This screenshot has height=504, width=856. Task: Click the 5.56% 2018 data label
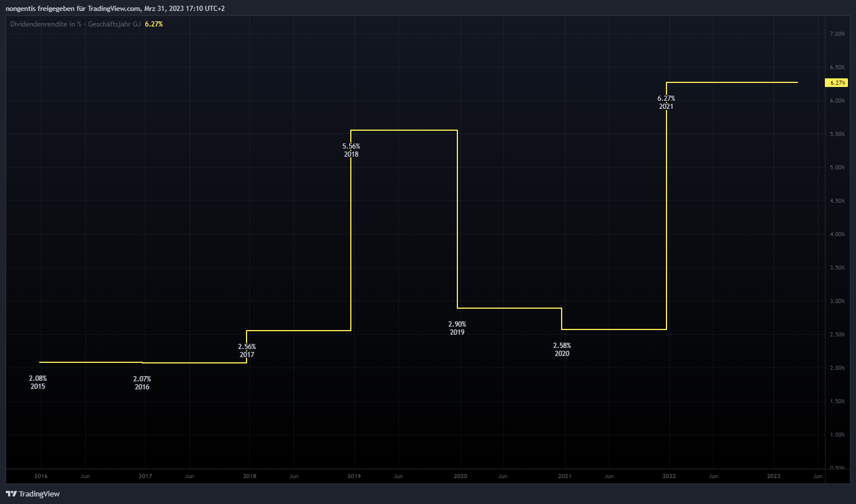pyautogui.click(x=351, y=150)
